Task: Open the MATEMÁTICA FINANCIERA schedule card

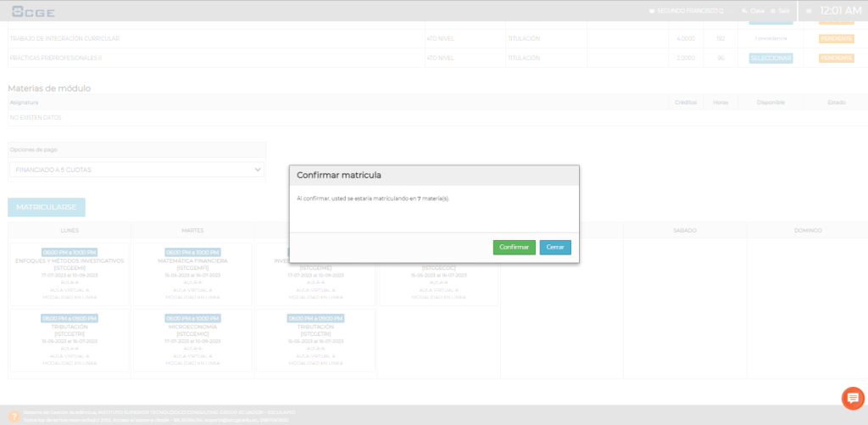Action: point(192,274)
